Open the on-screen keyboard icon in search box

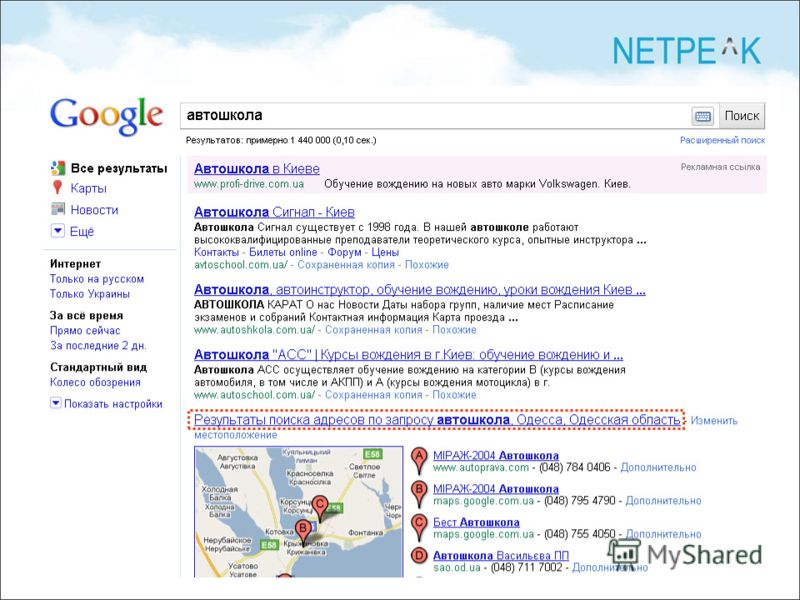703,116
